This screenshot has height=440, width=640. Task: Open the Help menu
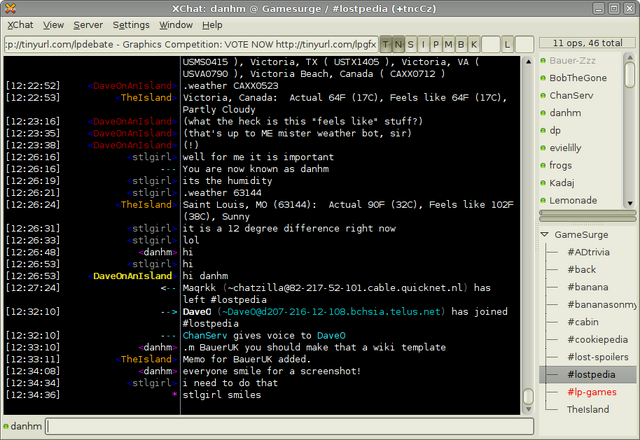click(212, 25)
